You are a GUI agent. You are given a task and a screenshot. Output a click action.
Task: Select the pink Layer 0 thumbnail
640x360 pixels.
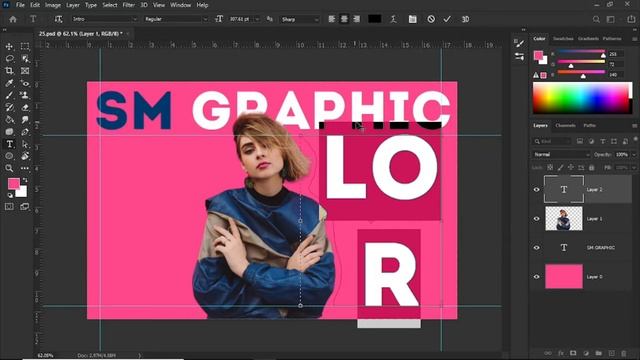pos(564,277)
